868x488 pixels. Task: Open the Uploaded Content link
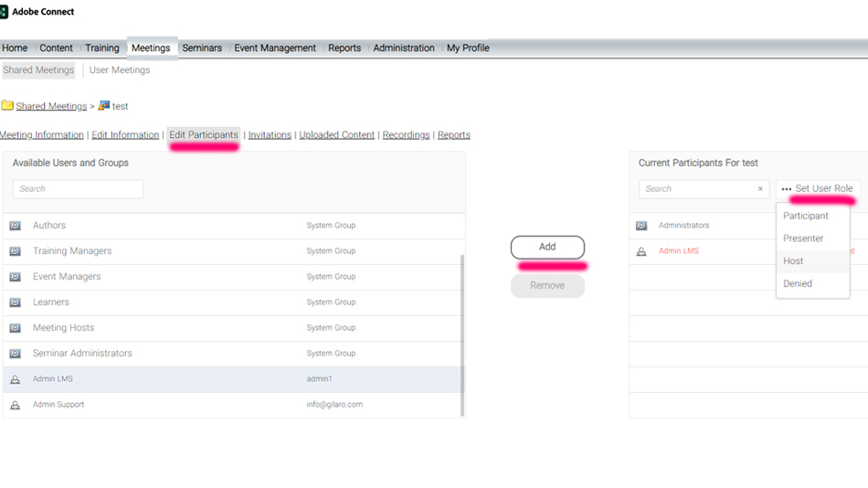pos(336,135)
